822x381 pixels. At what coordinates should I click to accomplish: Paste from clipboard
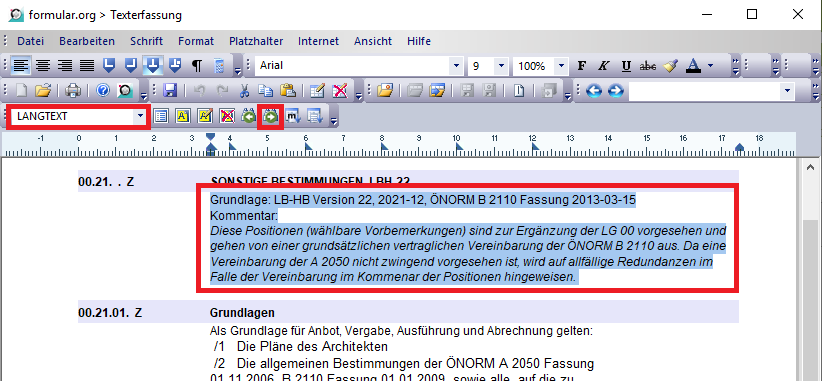(287, 91)
